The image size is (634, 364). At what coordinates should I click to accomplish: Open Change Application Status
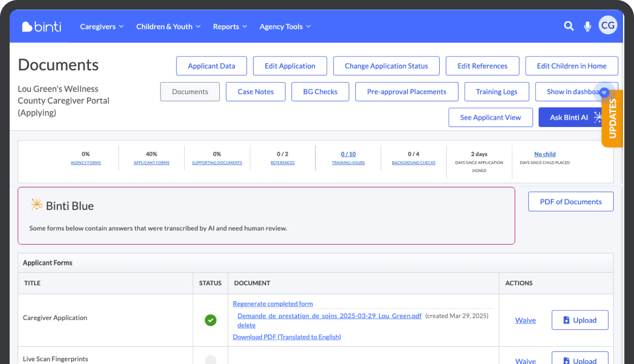pyautogui.click(x=386, y=66)
